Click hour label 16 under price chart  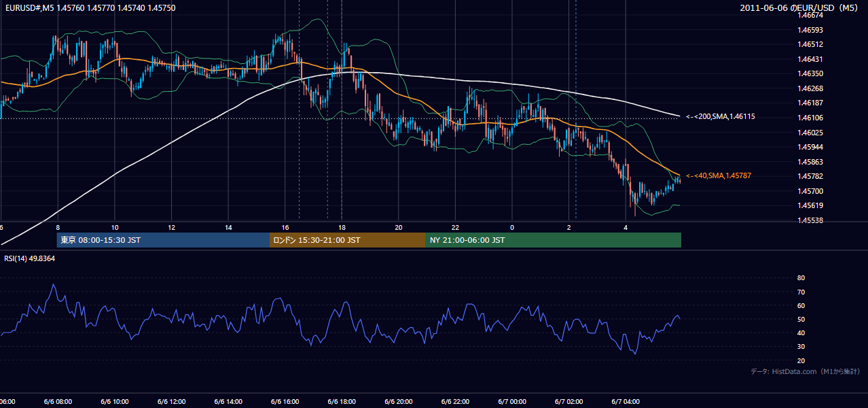point(285,227)
